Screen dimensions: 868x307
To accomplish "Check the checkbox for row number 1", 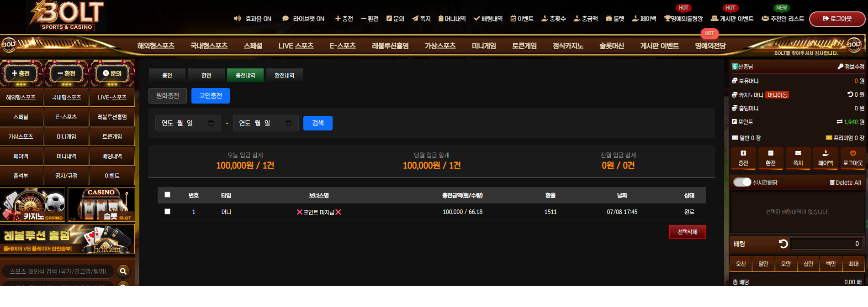I will (x=167, y=212).
